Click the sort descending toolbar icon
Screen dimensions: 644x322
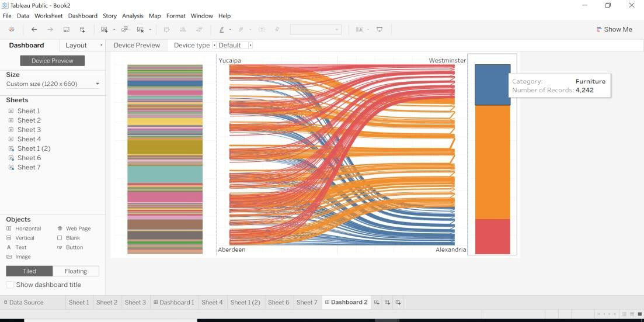coord(199,30)
